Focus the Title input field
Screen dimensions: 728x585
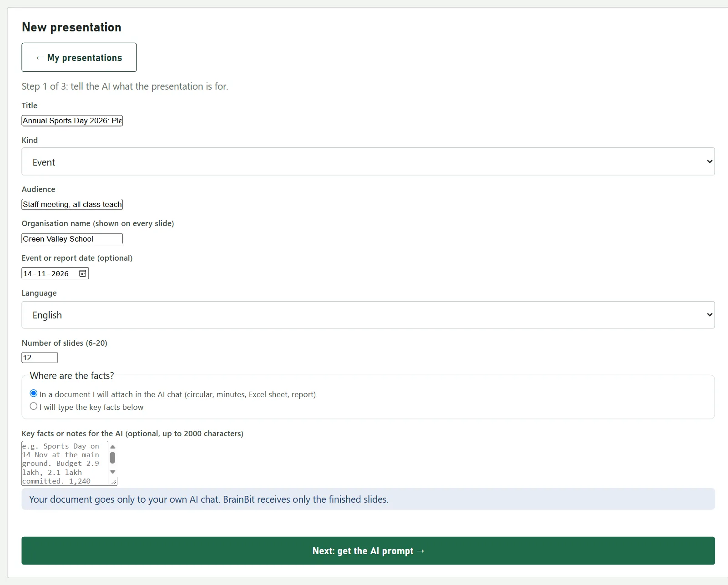[72, 121]
